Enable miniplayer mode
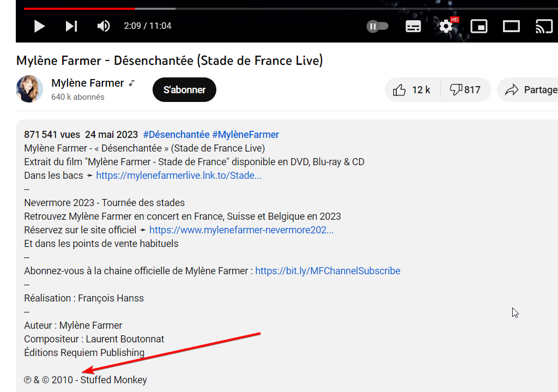Screen dimensions: 558x392 479,26
